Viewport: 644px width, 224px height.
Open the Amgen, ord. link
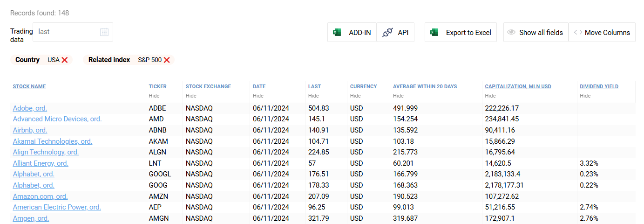tap(31, 218)
